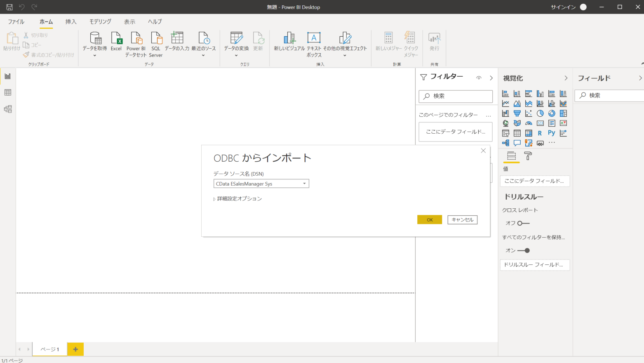This screenshot has height=363, width=644.
Task: Click OK in the ODBC dialog
Action: tap(430, 219)
